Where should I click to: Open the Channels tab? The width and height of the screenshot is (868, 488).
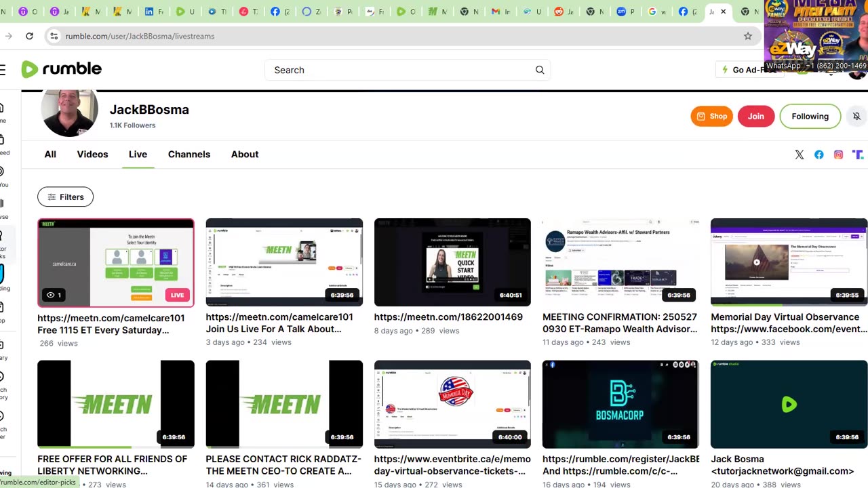[189, 155]
